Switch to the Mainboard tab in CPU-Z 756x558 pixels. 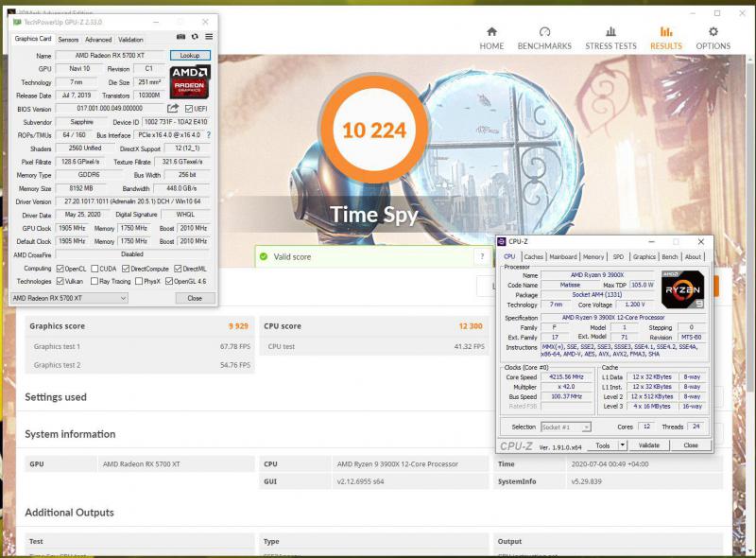[x=563, y=256]
